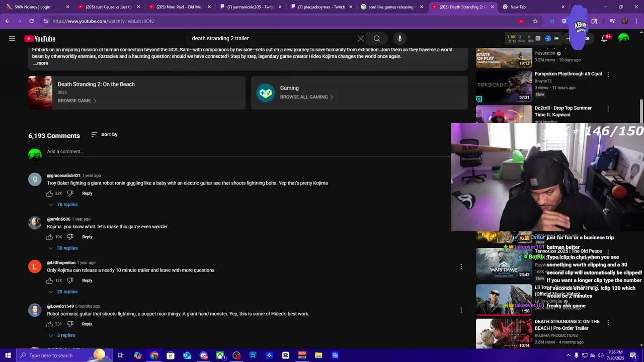Open the YouTube guide hamburger menu
Viewport: 644px width, 362px height.
click(x=12, y=39)
